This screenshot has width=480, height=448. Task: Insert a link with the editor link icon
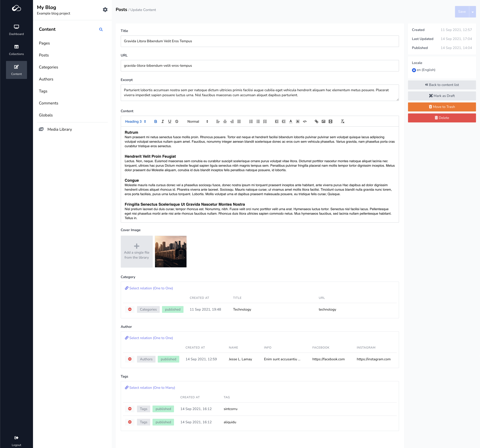316,122
